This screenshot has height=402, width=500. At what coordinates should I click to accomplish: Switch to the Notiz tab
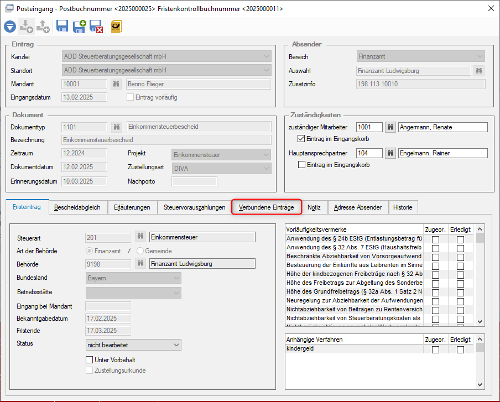(x=314, y=207)
